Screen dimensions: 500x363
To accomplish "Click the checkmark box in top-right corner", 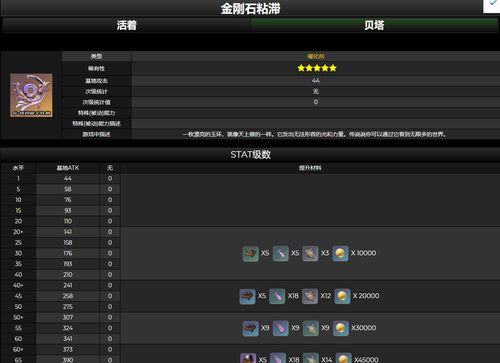I will [492, 5].
